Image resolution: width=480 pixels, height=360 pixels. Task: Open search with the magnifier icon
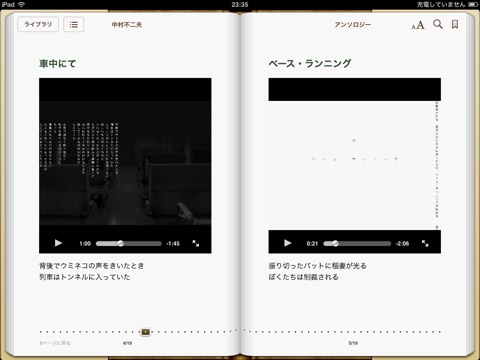pos(438,24)
